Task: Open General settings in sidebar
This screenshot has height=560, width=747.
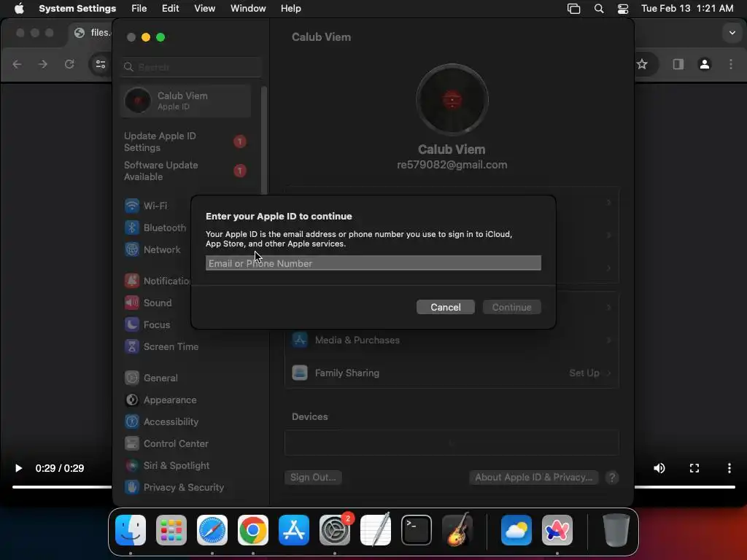Action: click(x=151, y=378)
